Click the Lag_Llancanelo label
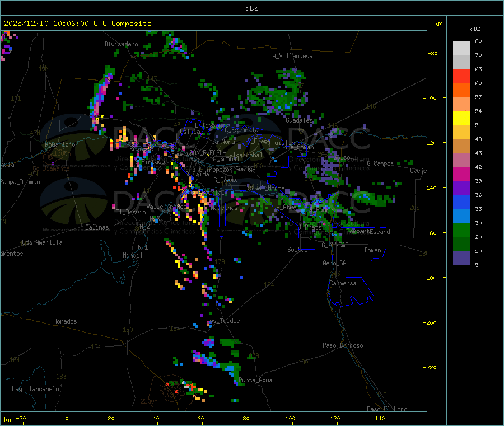Screen dimensions: 504x426 pyautogui.click(x=36, y=389)
